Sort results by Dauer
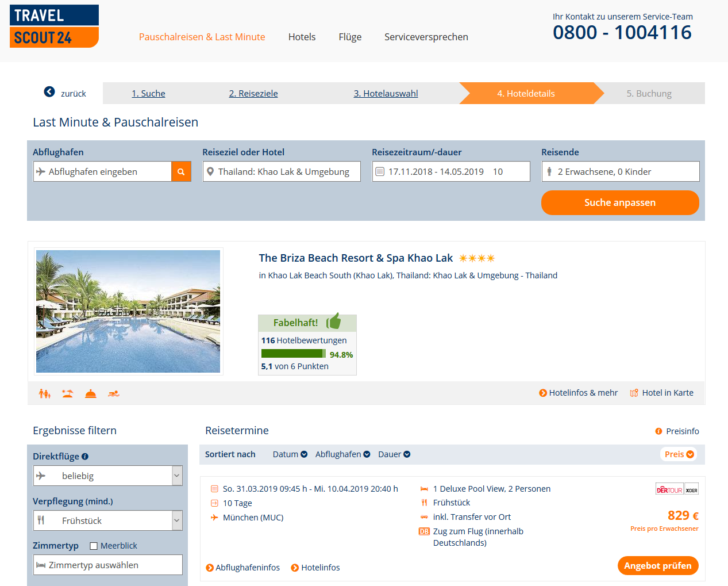Image resolution: width=728 pixels, height=586 pixels. (x=394, y=454)
